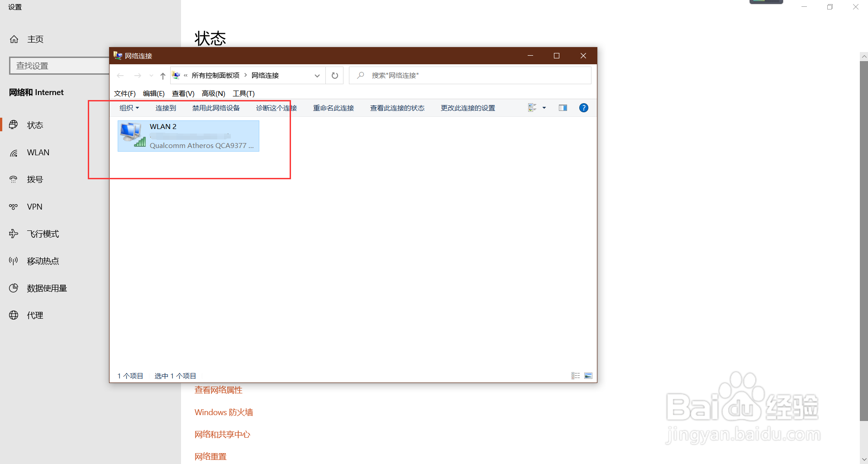The image size is (868, 464).
Task: Open the 查看(V) menu
Action: click(183, 94)
